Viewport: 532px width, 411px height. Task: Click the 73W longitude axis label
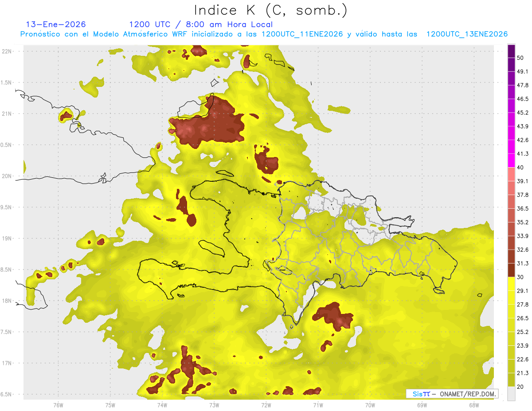pos(214,405)
